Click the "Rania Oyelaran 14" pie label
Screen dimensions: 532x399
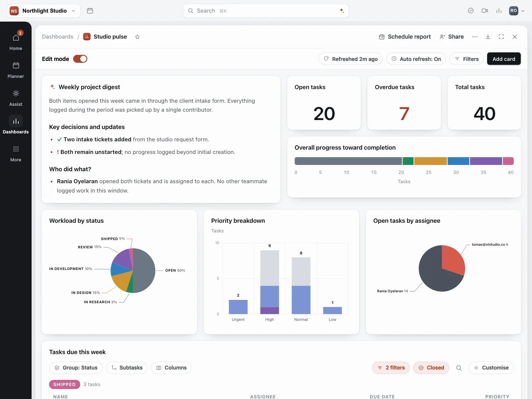tap(392, 291)
